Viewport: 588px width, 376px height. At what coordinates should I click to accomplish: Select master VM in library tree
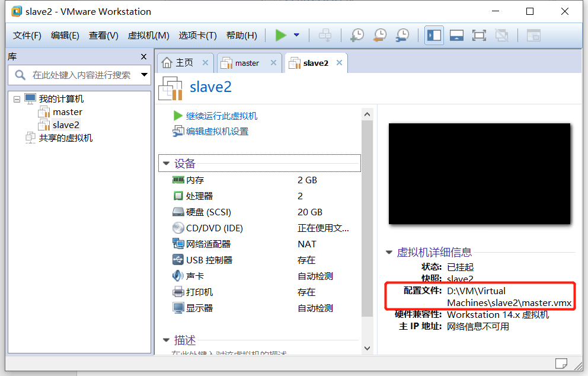point(68,112)
